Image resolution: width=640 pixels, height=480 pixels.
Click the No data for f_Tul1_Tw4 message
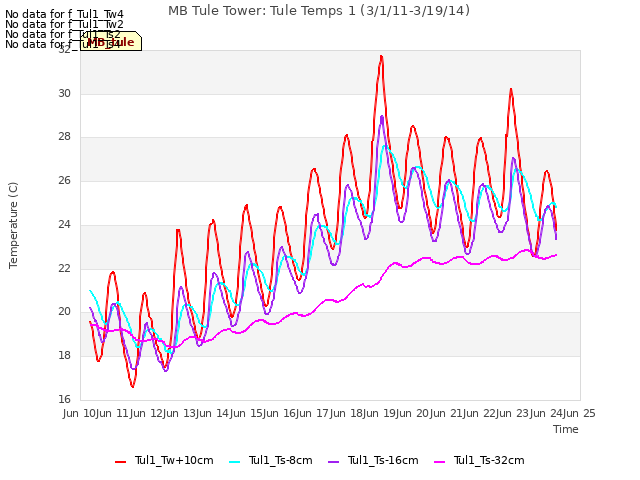(x=64, y=15)
